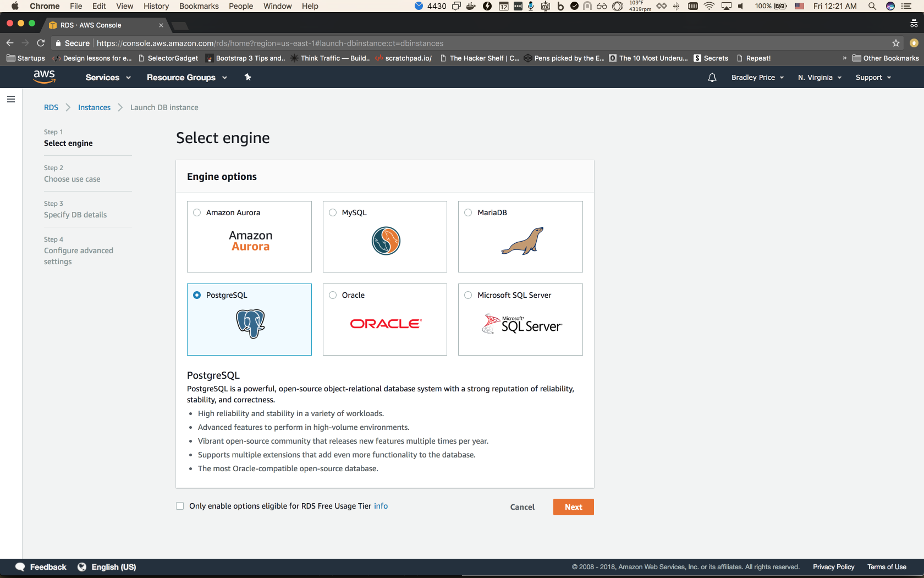
Task: Open the Bookmarks menu
Action: (x=199, y=6)
